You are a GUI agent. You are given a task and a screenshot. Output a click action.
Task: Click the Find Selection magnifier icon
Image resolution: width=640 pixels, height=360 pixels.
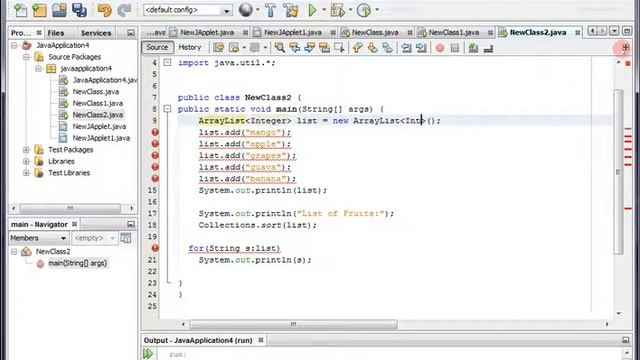point(280,48)
